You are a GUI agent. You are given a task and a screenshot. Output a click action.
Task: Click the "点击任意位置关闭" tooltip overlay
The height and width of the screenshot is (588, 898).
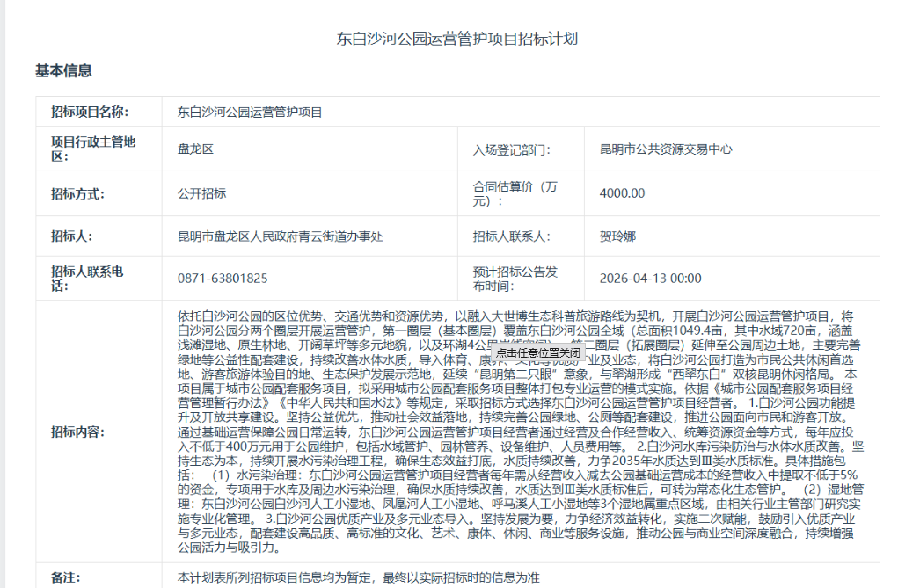[x=537, y=352]
